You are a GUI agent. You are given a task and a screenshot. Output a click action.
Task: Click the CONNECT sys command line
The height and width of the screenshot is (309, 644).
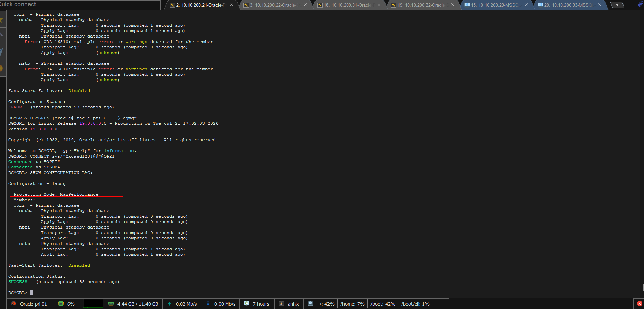click(x=72, y=156)
